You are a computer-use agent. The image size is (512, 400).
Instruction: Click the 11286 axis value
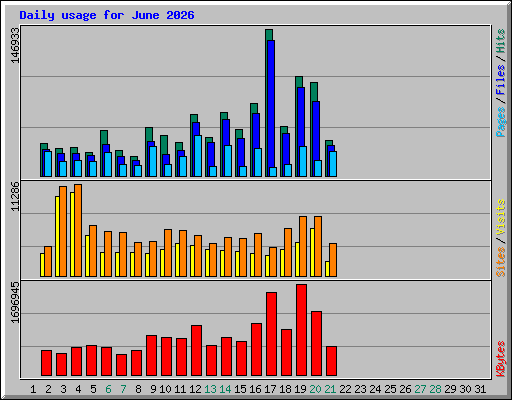pyautogui.click(x=15, y=196)
